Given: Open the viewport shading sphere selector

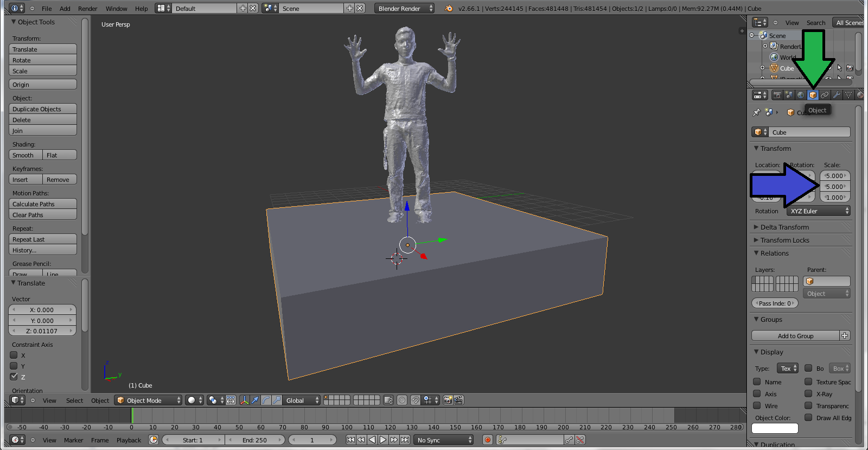Looking at the screenshot, I should coord(194,400).
